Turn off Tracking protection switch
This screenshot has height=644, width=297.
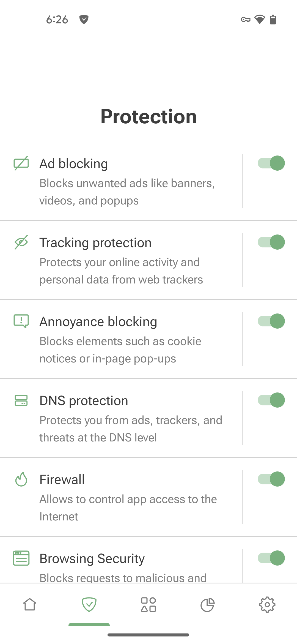(x=271, y=242)
